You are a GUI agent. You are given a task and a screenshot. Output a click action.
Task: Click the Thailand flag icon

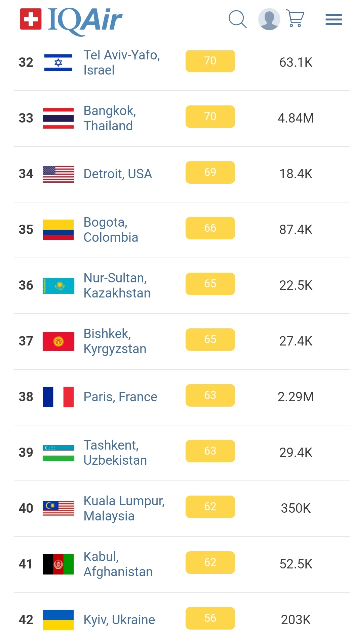click(x=58, y=118)
